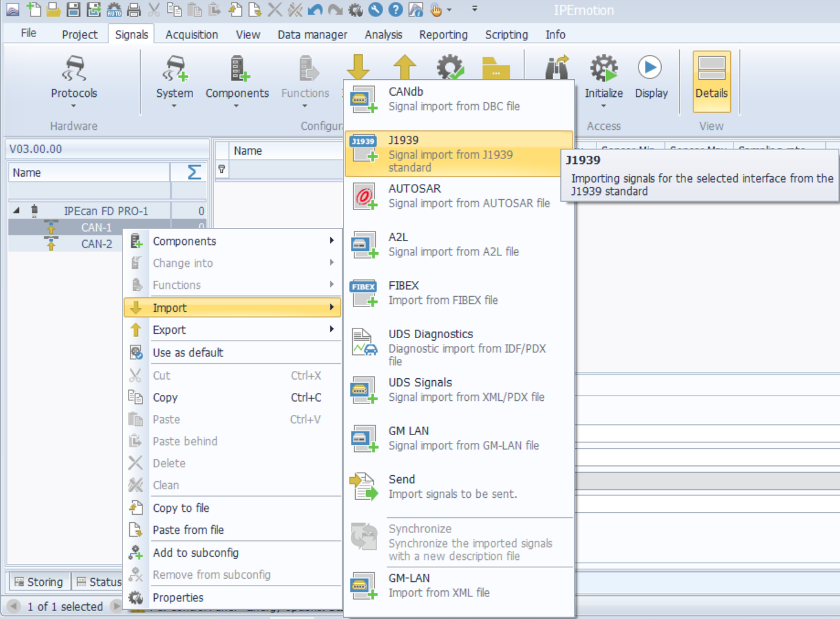Expand the Export submenu in context menu
Viewport: 840px width, 619px height.
[232, 330]
